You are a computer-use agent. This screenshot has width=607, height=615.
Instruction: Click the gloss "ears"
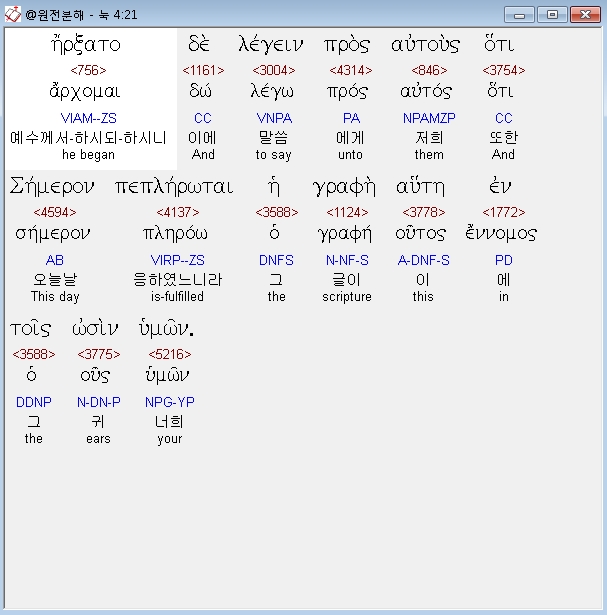(x=98, y=439)
